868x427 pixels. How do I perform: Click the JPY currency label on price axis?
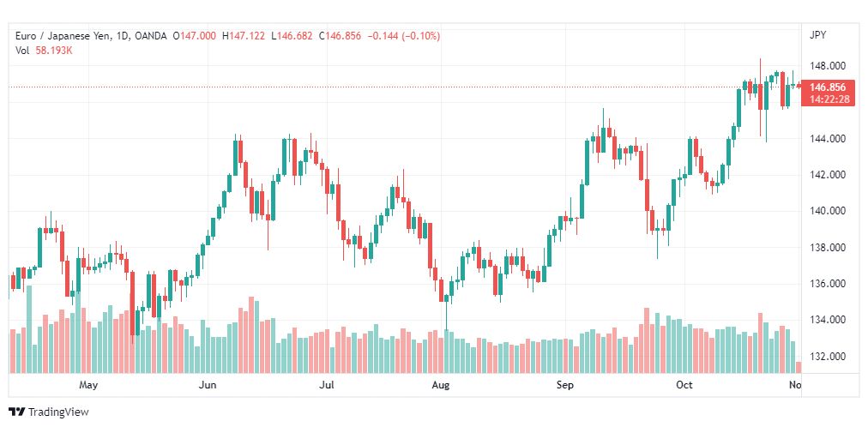pyautogui.click(x=817, y=35)
